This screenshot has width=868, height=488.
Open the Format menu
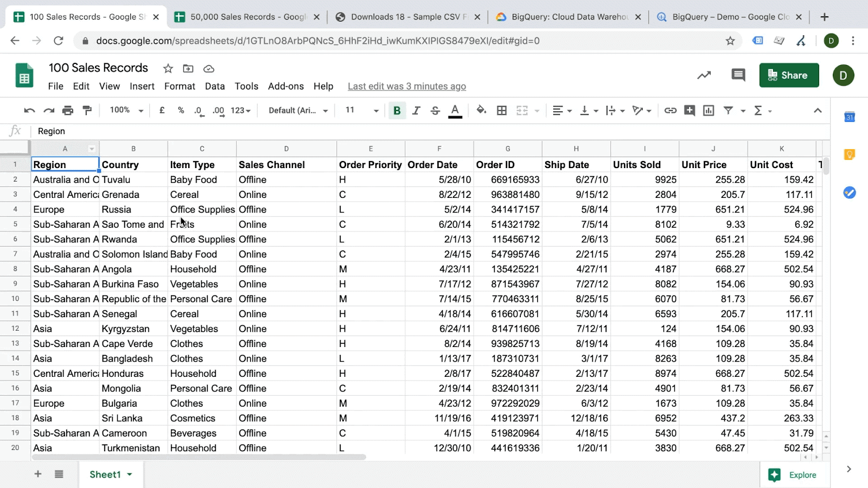tap(179, 86)
